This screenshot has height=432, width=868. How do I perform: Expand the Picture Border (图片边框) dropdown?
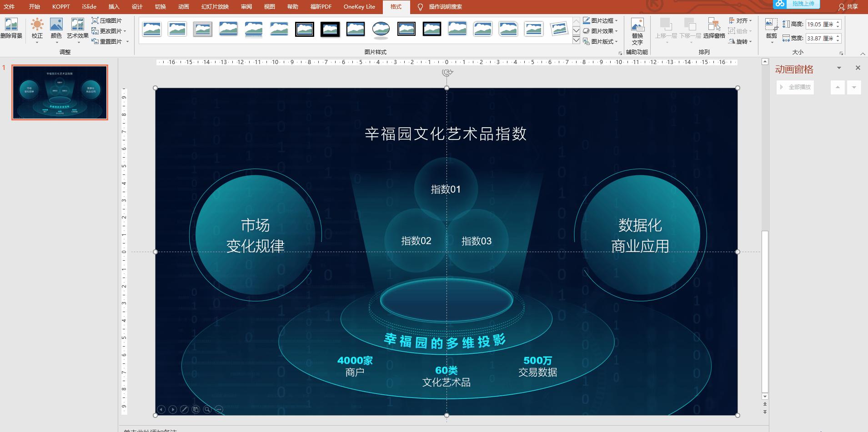pyautogui.click(x=601, y=20)
